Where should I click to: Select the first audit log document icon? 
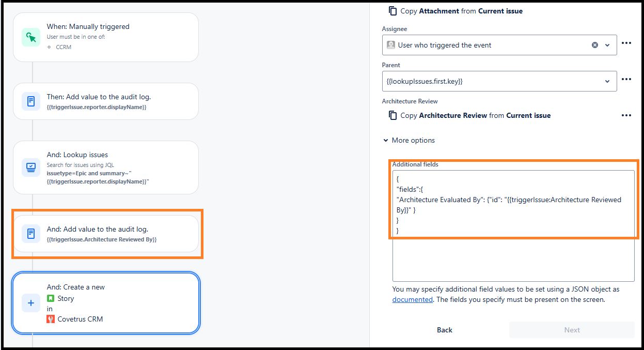[31, 101]
